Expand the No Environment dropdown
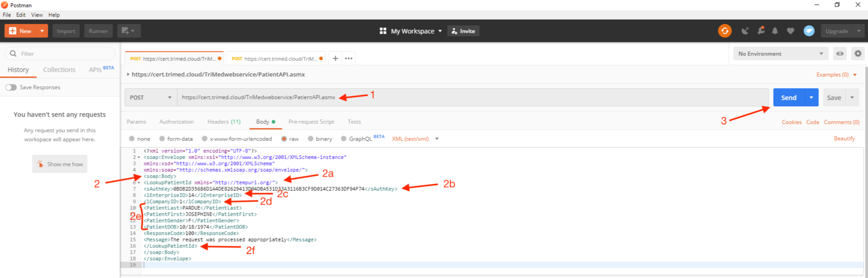This screenshot has width=868, height=278. coord(781,53)
